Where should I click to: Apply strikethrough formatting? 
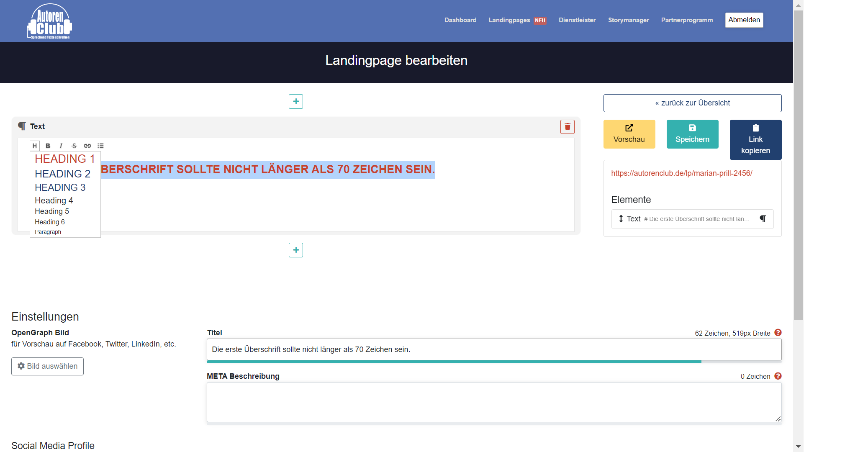(x=74, y=146)
